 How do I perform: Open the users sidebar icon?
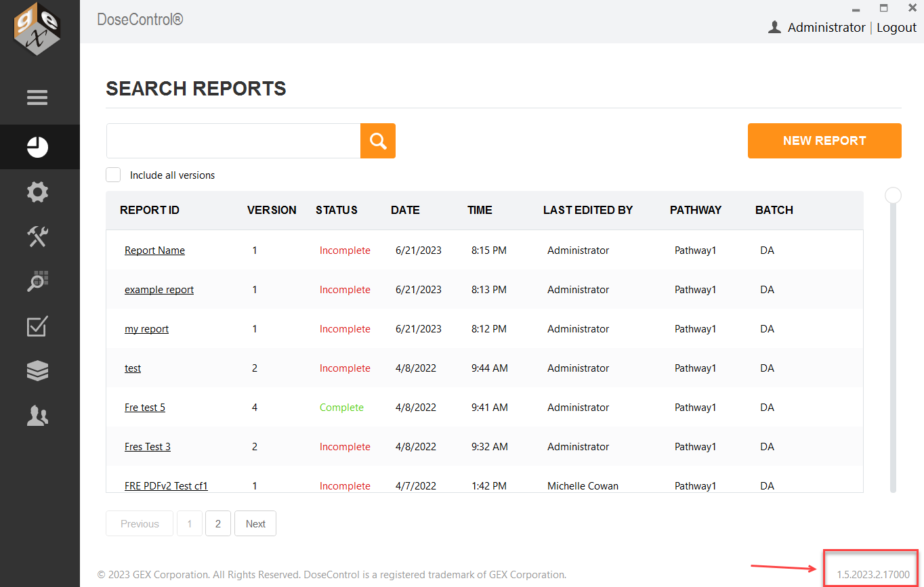(x=37, y=415)
